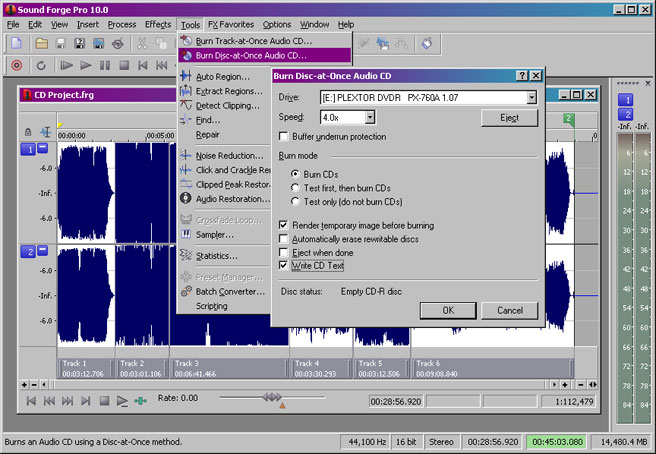Click the Track 6 region label

coord(492,368)
